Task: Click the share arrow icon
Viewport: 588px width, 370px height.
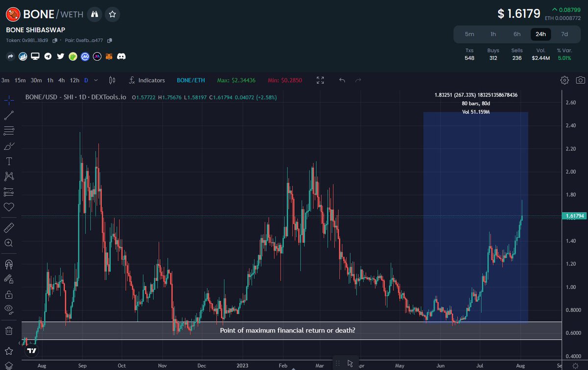Action: point(10,56)
